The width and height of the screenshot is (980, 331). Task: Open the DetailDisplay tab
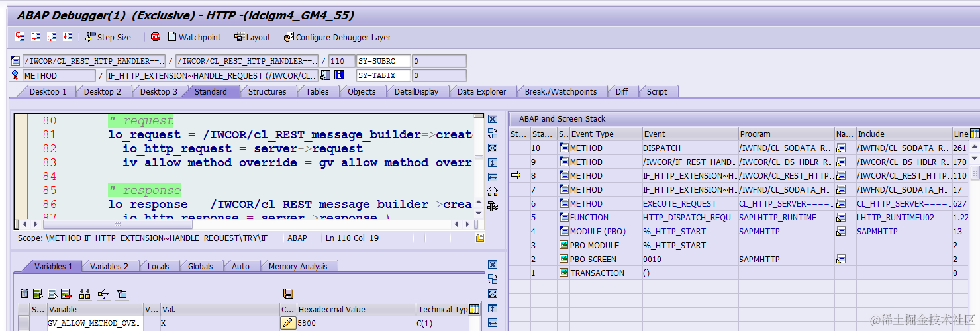pyautogui.click(x=416, y=91)
